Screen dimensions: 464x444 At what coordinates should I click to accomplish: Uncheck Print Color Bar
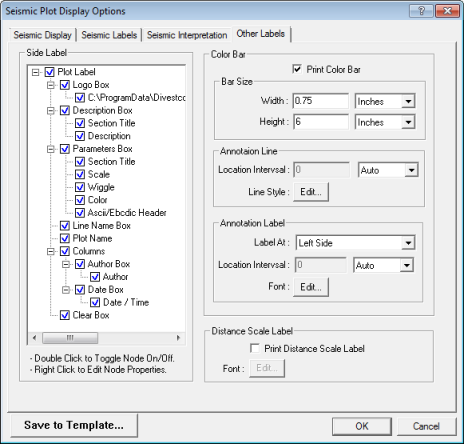tap(297, 69)
